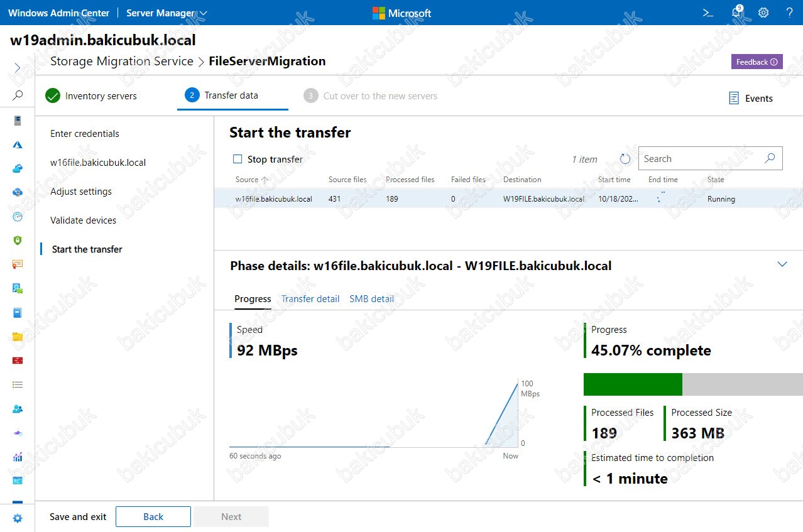The height and width of the screenshot is (532, 803).
Task: Open the green Security shield icon
Action: tap(18, 240)
